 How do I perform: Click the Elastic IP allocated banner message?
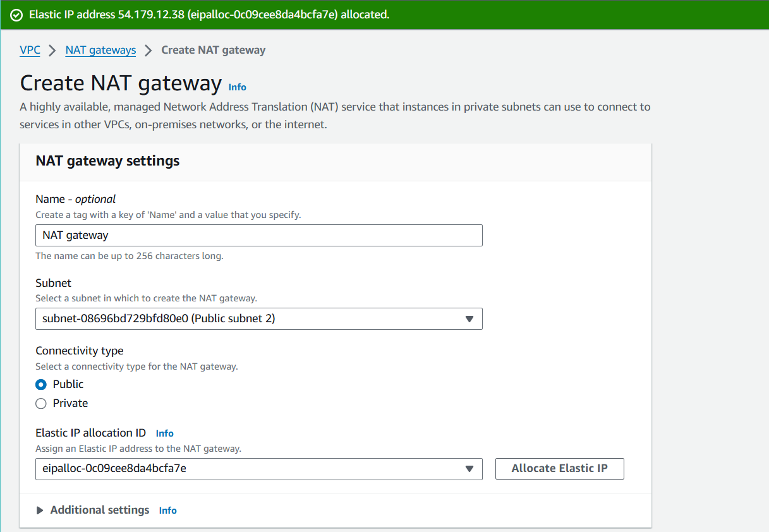pos(209,15)
